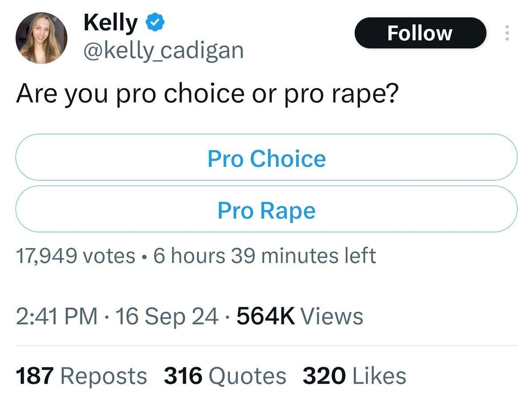Click the display name Kelly
The width and height of the screenshot is (532, 399).
111,22
